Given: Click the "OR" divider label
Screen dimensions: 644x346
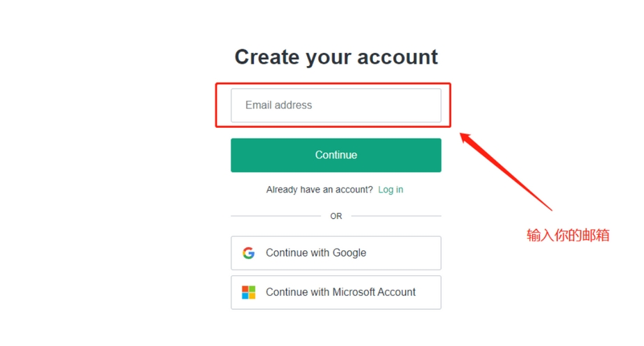Looking at the screenshot, I should pos(336,216).
